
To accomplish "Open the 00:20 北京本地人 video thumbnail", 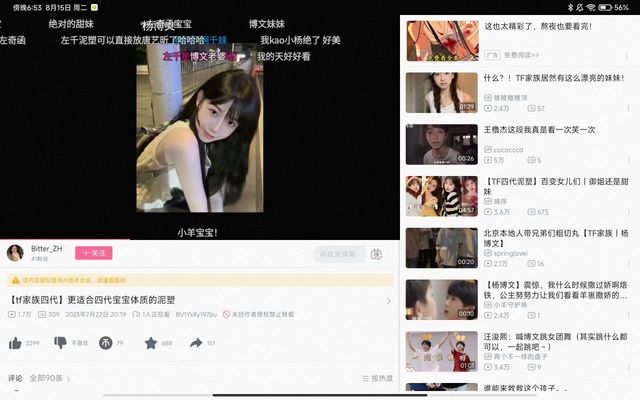I will tap(442, 248).
